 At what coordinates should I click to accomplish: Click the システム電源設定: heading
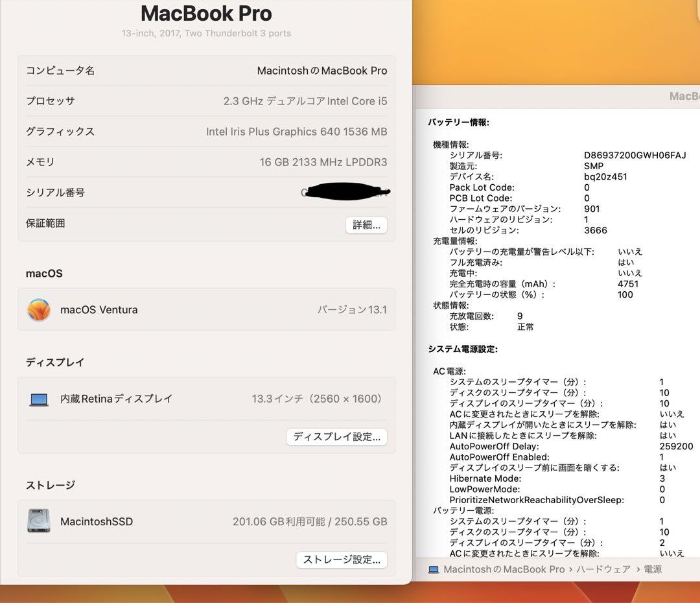[463, 349]
